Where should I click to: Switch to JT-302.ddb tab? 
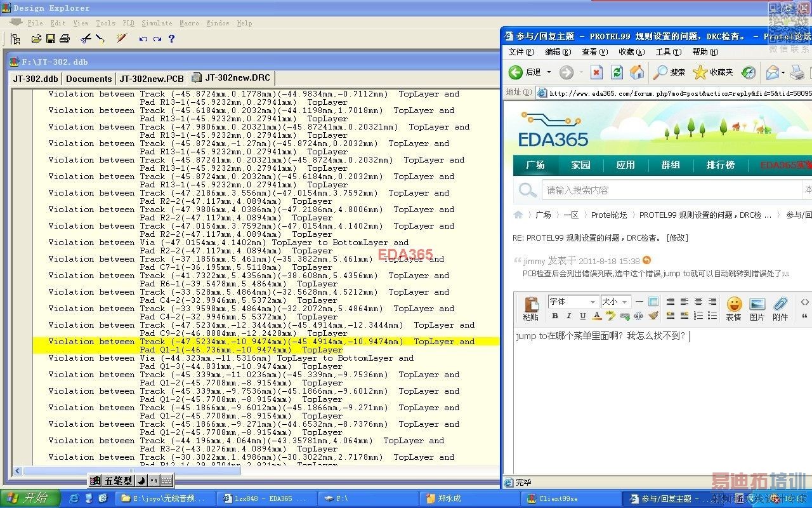point(36,79)
